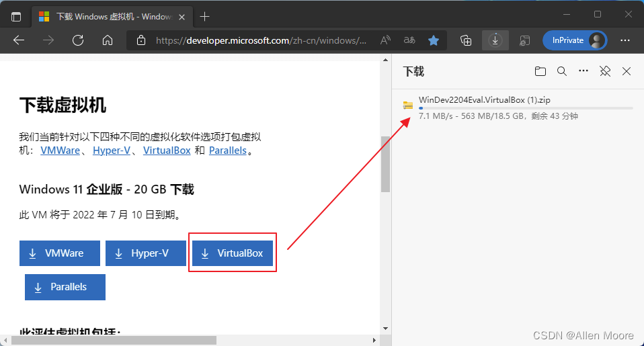
Task: Close the 下载 Windows 虚拟机 tab
Action: (182, 17)
